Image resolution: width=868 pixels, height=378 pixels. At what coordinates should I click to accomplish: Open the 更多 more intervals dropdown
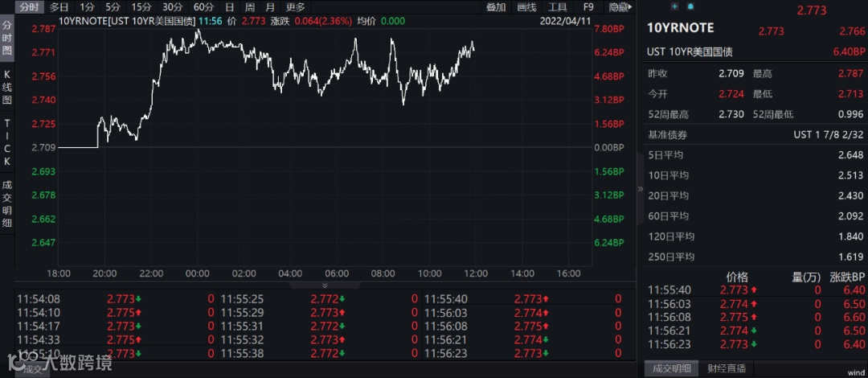(x=295, y=7)
